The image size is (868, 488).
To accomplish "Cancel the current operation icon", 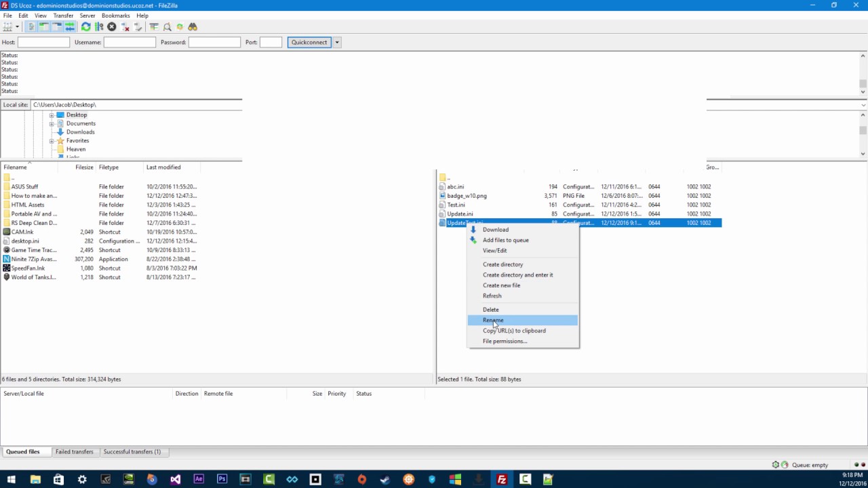I will [x=112, y=26].
